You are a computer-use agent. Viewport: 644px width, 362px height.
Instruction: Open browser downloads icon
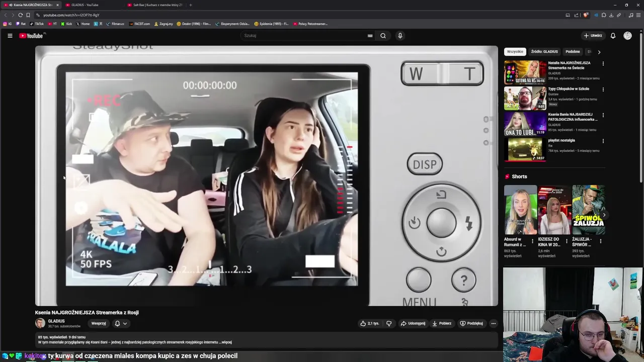[x=611, y=15]
